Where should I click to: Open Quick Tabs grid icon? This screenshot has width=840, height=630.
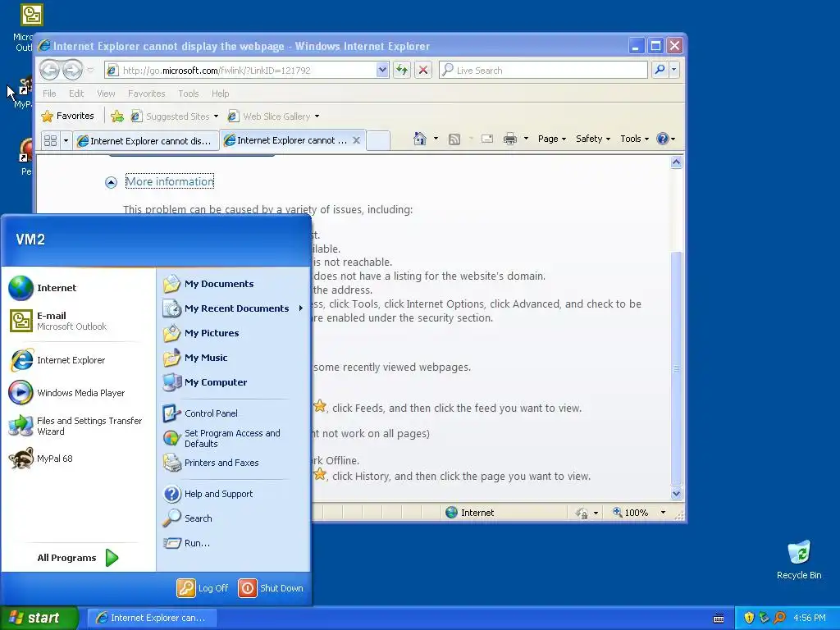tap(50, 141)
